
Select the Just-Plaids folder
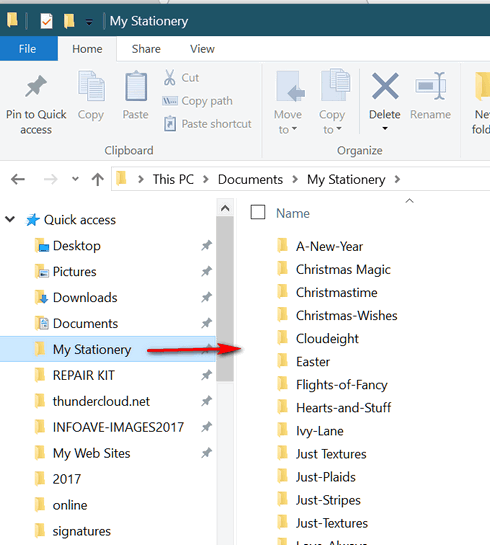click(x=326, y=477)
